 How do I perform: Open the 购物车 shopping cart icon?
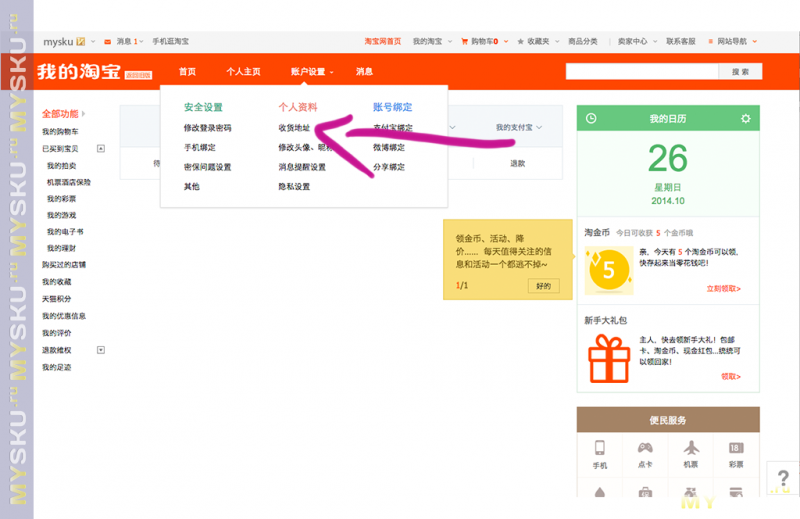[464, 41]
